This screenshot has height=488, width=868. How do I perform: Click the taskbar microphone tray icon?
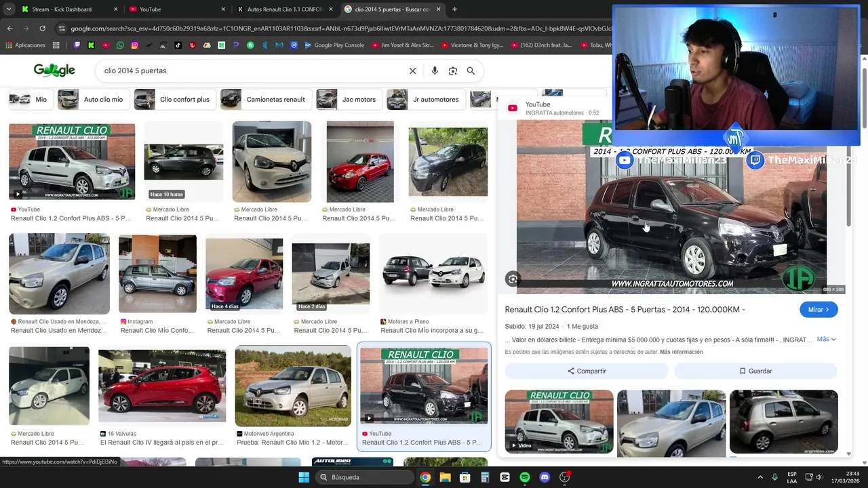point(774,477)
